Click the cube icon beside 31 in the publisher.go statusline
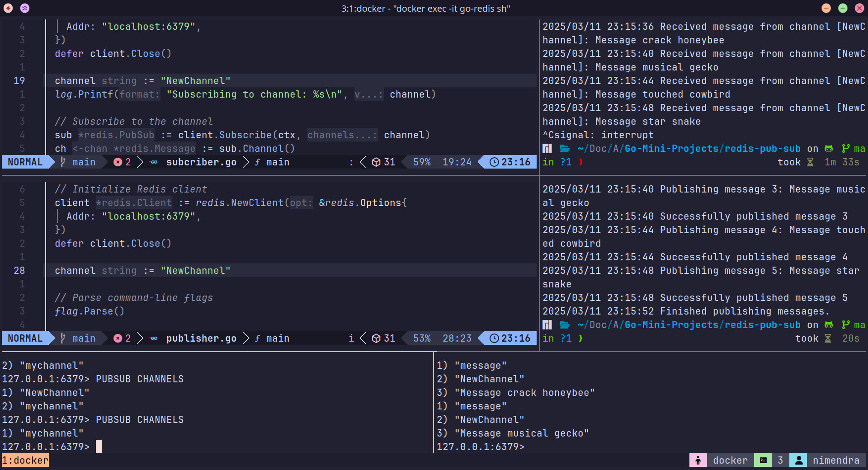This screenshot has height=470, width=868. click(376, 338)
